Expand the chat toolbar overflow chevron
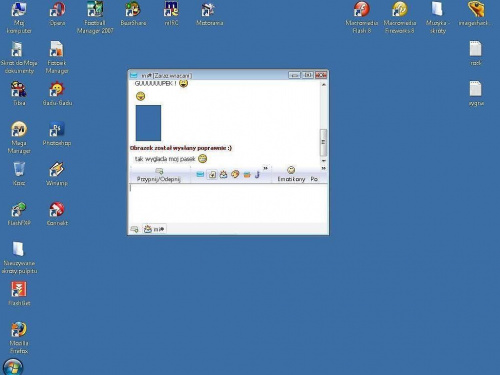Viewport: 500px width, 375px height. [x=265, y=168]
